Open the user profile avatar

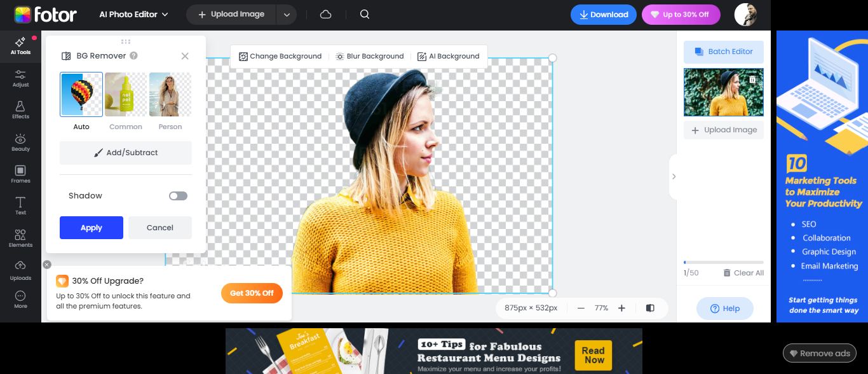tap(745, 14)
